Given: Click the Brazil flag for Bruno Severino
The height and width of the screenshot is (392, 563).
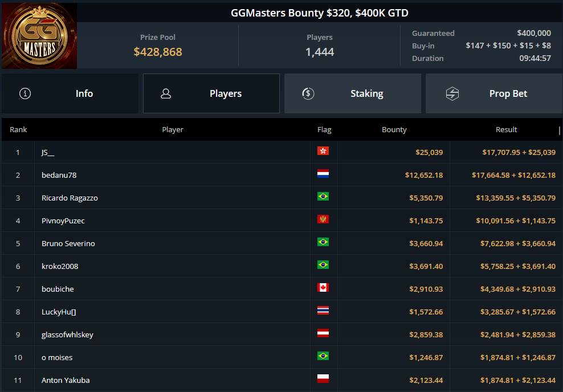Looking at the screenshot, I should (x=323, y=242).
